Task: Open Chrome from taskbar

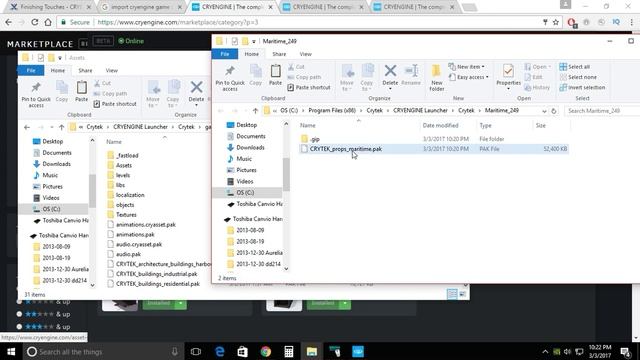Action: 266,351
